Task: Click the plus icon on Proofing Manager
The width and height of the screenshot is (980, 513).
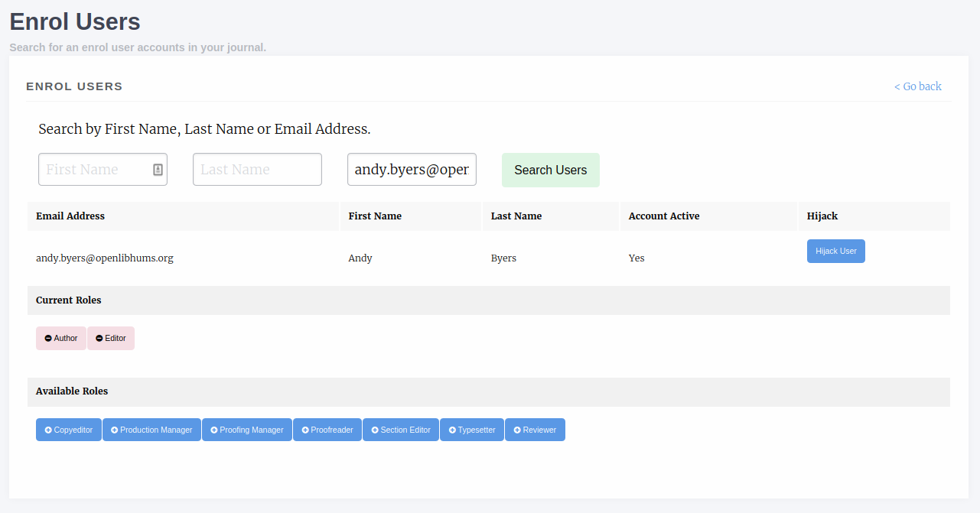Action: click(x=214, y=430)
